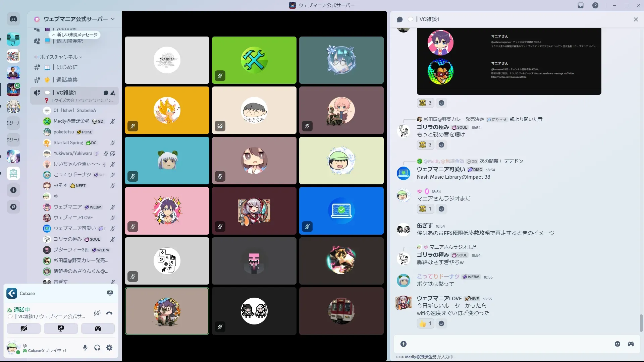Jump to new unread messages pill
This screenshot has width=644, height=362.
click(x=75, y=35)
